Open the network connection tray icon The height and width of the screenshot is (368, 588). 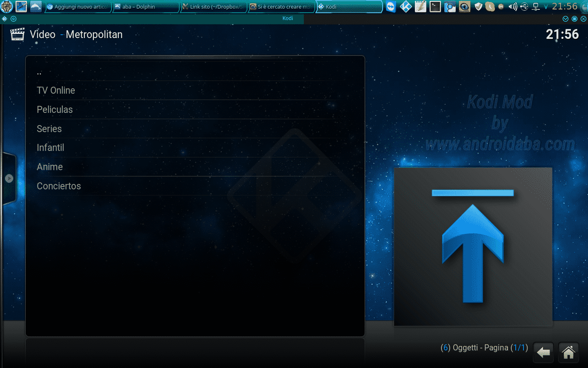pyautogui.click(x=536, y=7)
